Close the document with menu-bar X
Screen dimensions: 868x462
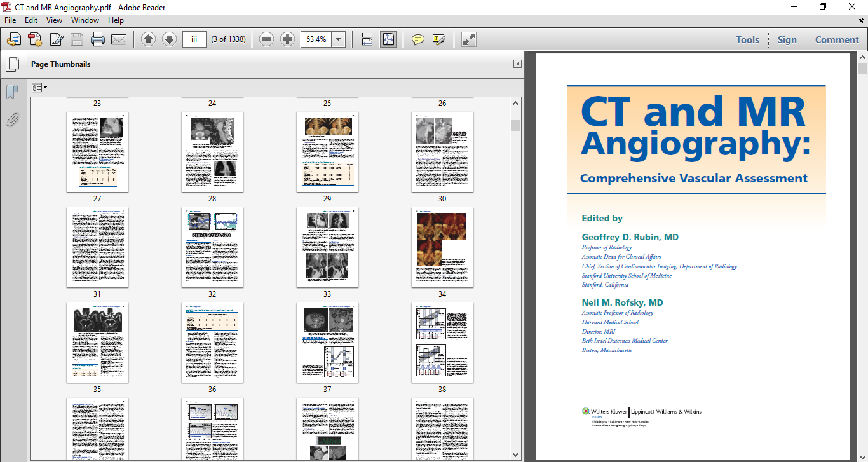click(x=862, y=20)
